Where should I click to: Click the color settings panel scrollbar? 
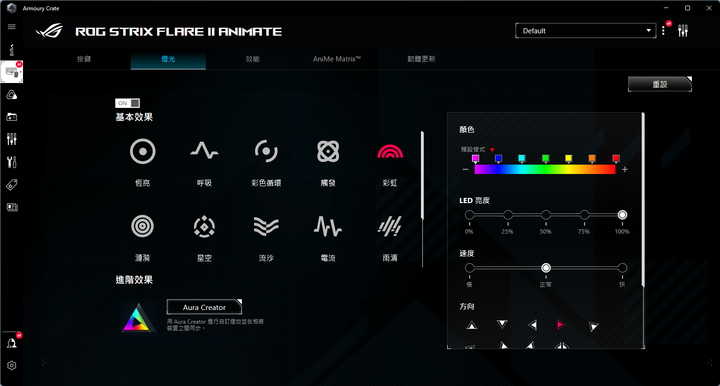[x=643, y=200]
